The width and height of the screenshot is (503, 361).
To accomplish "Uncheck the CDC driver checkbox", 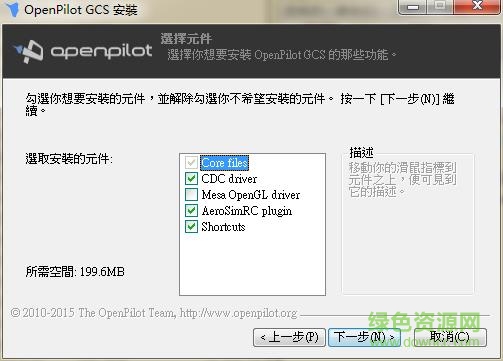I will click(191, 179).
